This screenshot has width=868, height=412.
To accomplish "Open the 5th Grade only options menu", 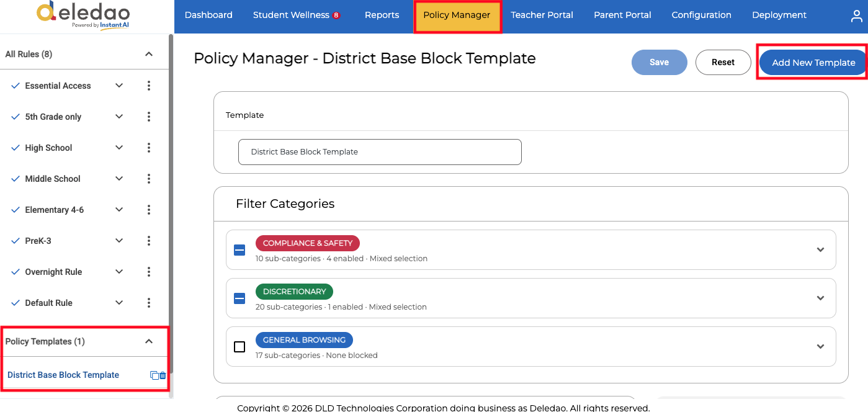I will (149, 117).
